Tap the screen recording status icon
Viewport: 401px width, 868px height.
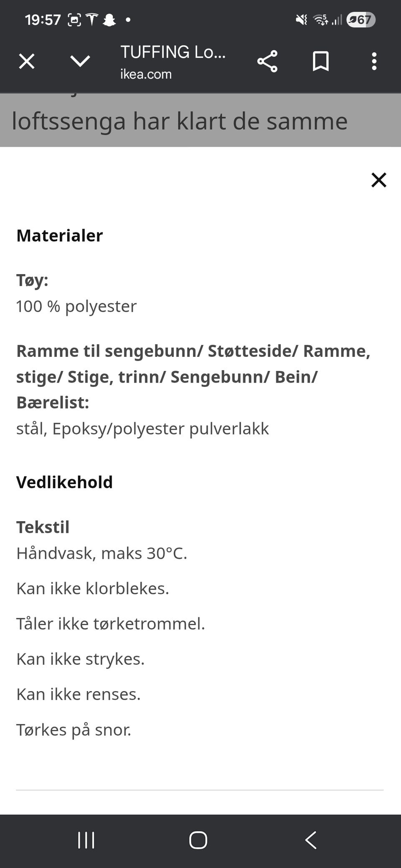click(x=74, y=19)
